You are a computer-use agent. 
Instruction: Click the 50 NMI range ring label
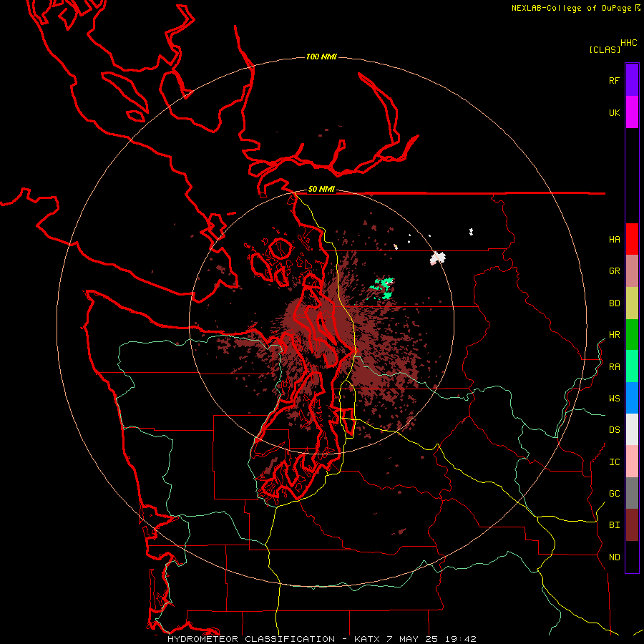321,190
